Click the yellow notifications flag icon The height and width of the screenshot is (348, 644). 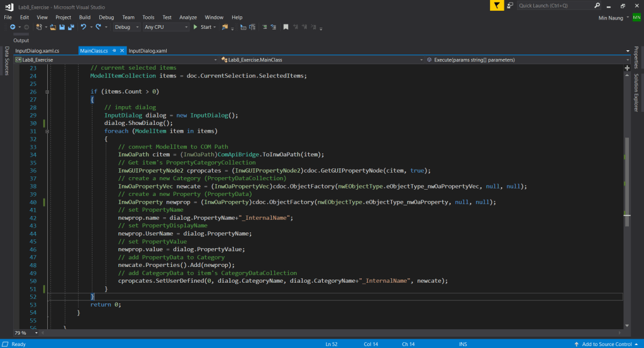point(498,6)
